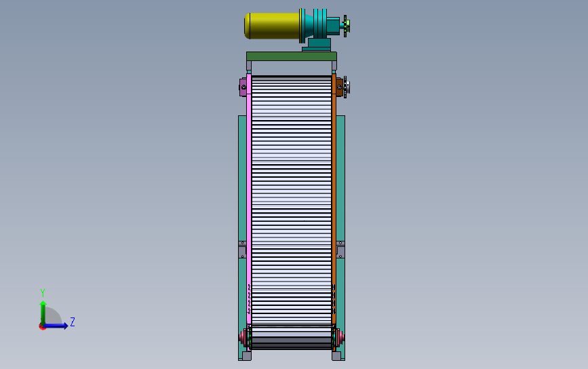Viewport: 588px width, 369px height.
Task: Click the sprocket beside the brown bearing block
Action: (x=346, y=88)
